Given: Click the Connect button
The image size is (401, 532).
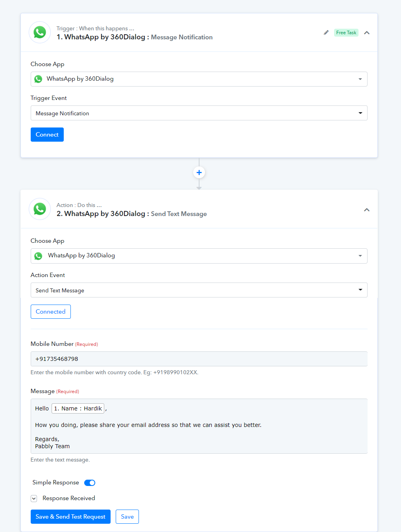Looking at the screenshot, I should 47,135.
